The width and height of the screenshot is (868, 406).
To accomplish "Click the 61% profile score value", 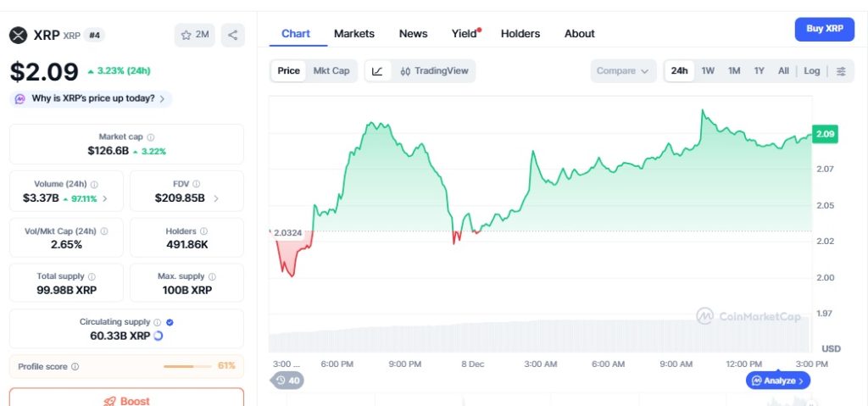I will click(x=225, y=366).
